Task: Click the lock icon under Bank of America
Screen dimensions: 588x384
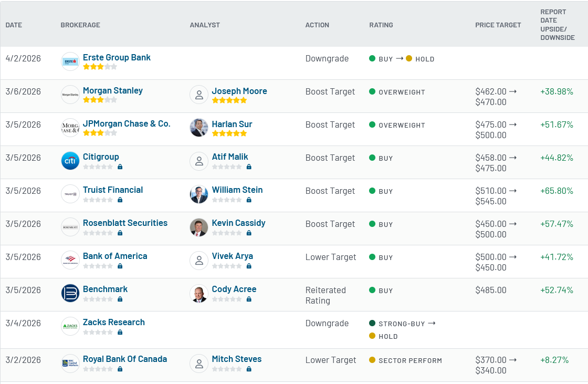Action: pyautogui.click(x=120, y=266)
